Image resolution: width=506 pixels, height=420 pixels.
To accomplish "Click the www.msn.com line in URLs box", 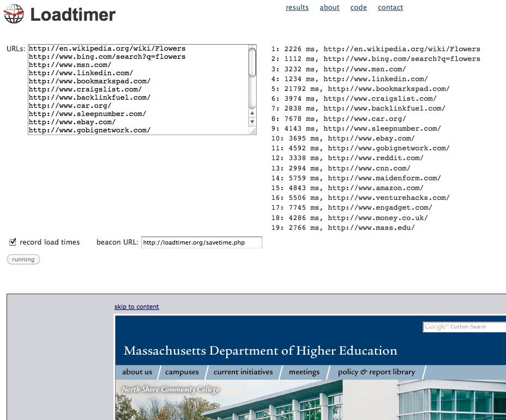I will click(x=70, y=65).
